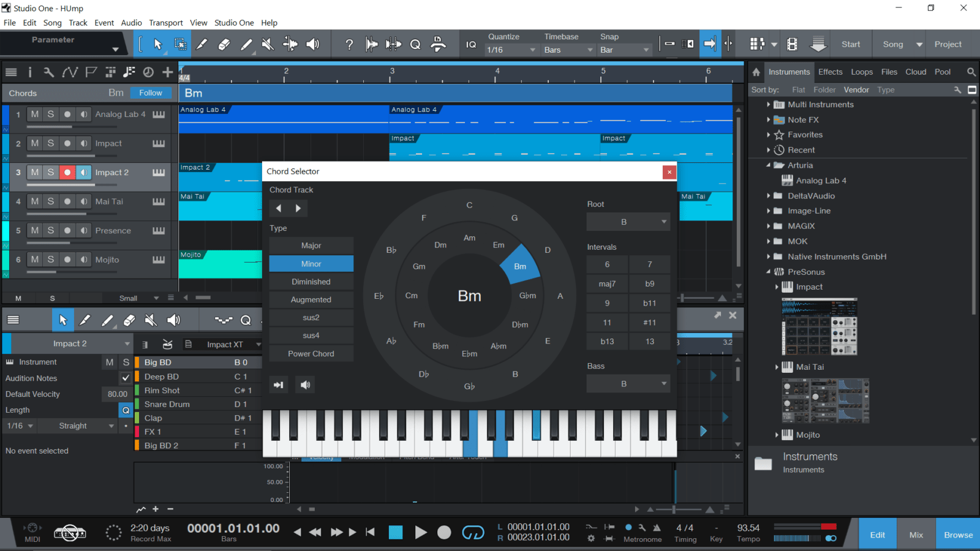Expand the Native Instruments GmbH folder
980x551 pixels.
pos(769,257)
